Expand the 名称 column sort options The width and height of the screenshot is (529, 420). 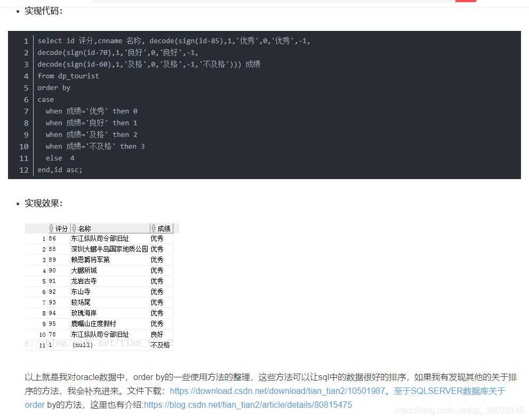(73, 228)
